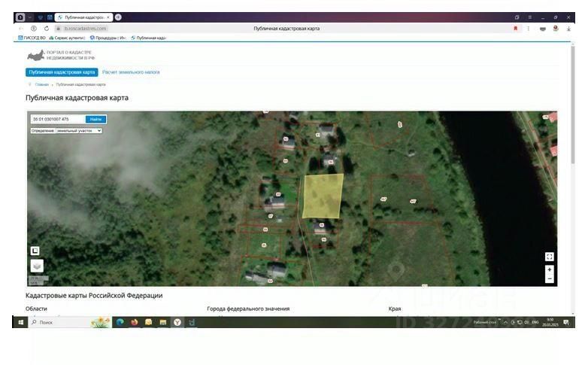Open the ГИСОГД ВО bookmark

click(32, 38)
